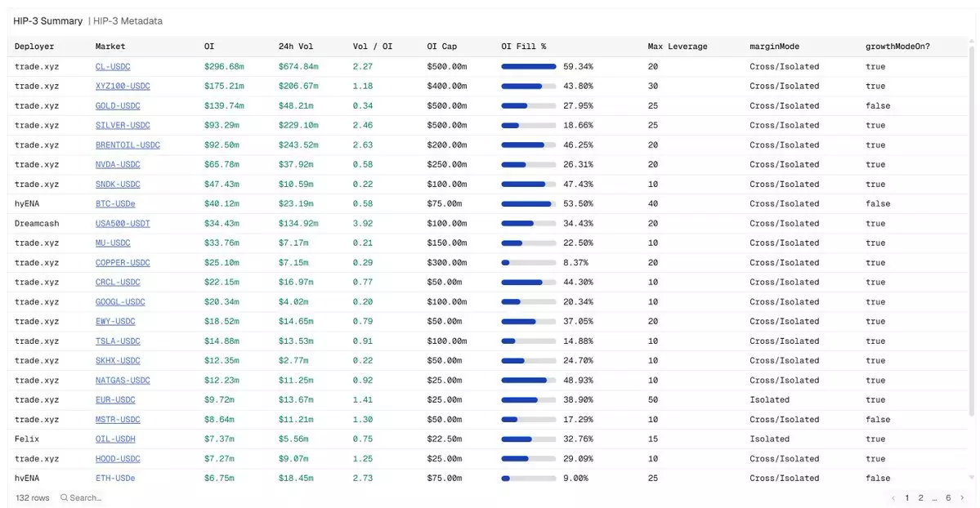Sort by OI column header
The width and height of the screenshot is (980, 508).
pos(208,47)
